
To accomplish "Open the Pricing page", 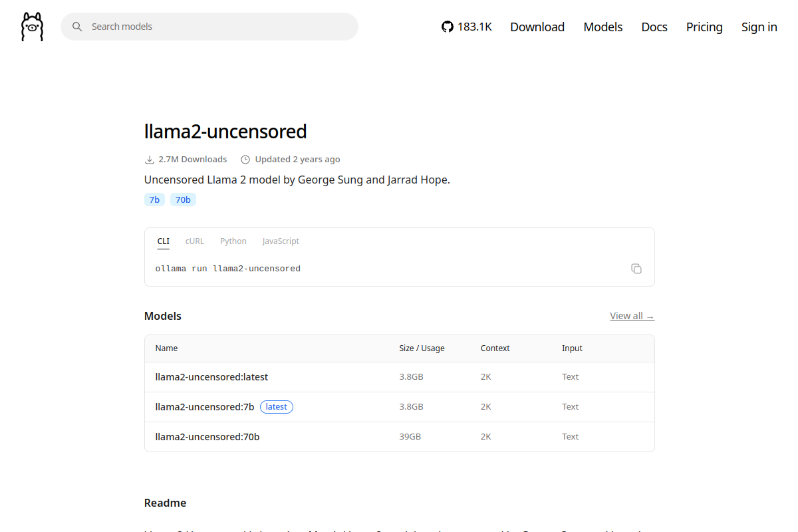I will (x=704, y=27).
